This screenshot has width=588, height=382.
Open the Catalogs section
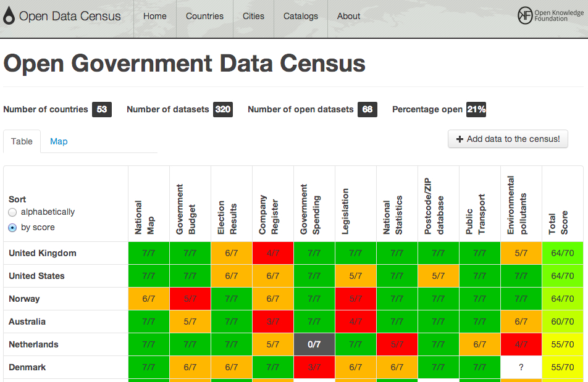point(301,16)
